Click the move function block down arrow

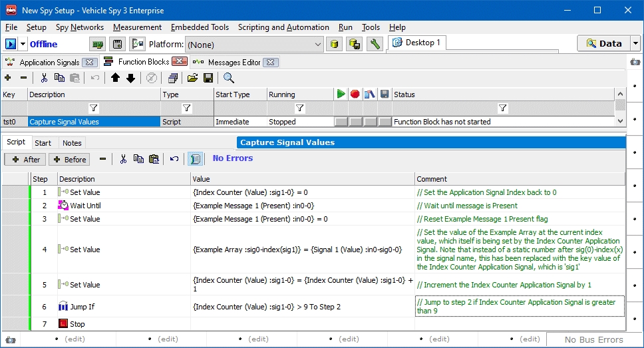click(130, 78)
